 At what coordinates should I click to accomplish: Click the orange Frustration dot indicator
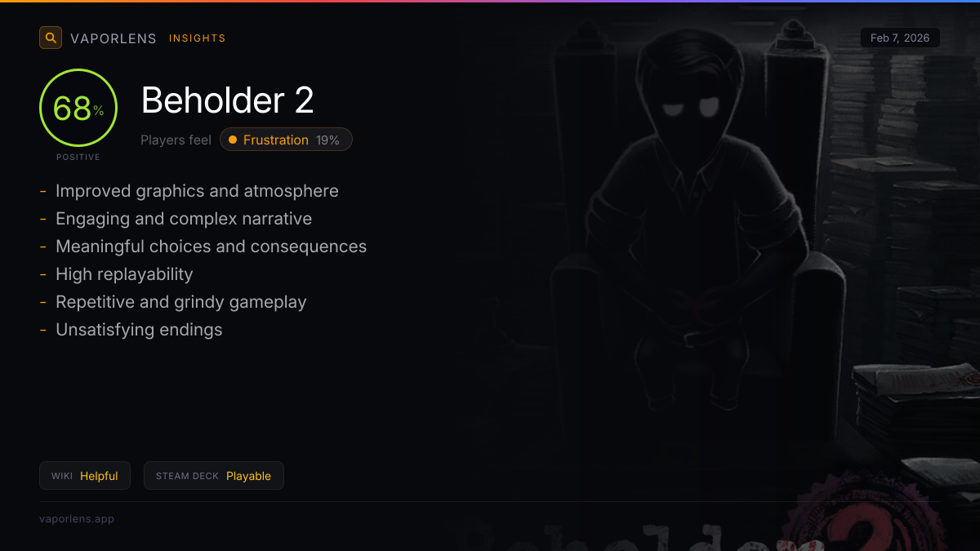click(x=233, y=140)
